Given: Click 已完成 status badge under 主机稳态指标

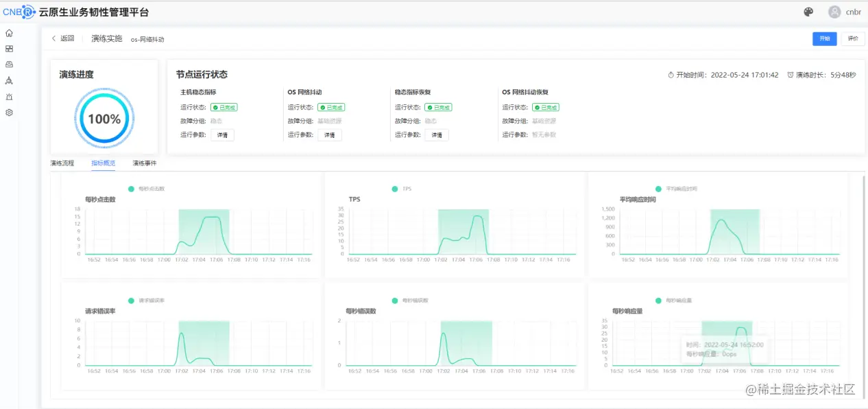Looking at the screenshot, I should coord(224,107).
